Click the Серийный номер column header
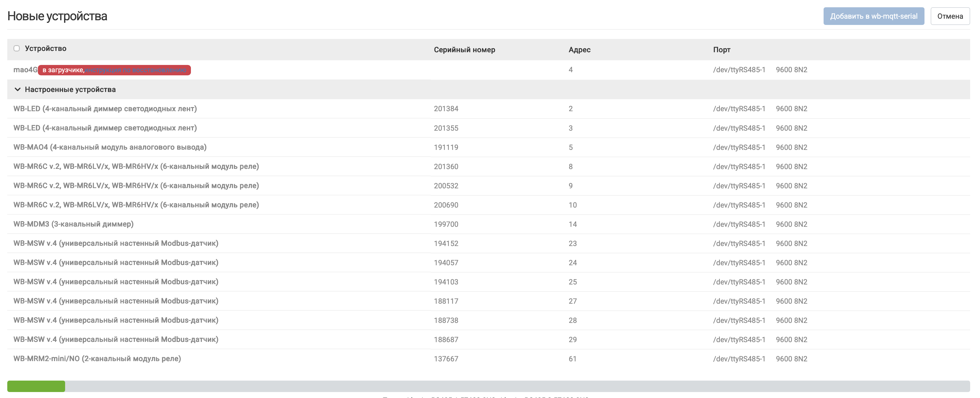Image resolution: width=980 pixels, height=398 pixels. point(464,50)
